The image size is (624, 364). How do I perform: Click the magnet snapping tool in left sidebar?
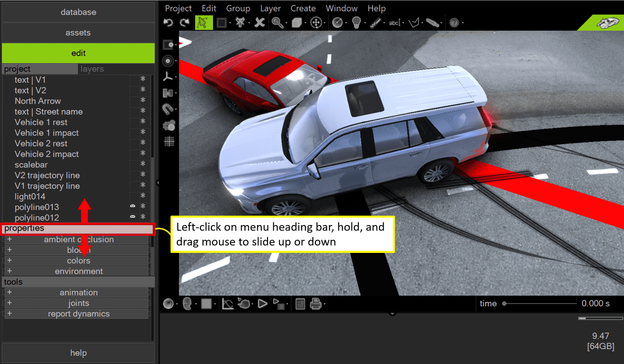tap(168, 109)
